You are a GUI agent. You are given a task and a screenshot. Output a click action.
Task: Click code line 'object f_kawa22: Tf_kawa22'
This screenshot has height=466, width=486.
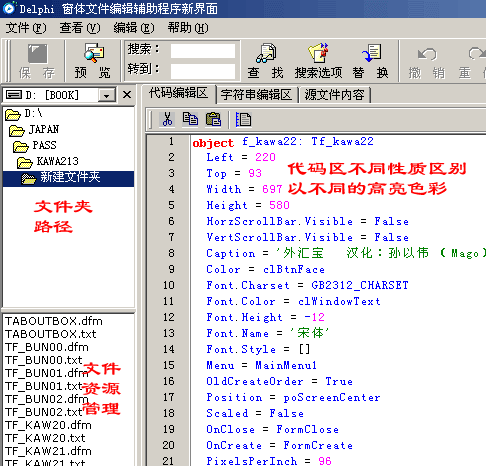pyautogui.click(x=283, y=142)
